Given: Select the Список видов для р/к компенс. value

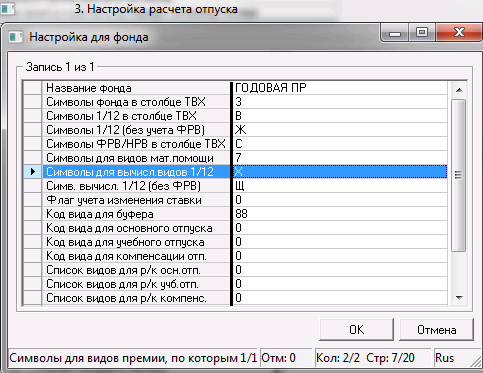Looking at the screenshot, I should tap(340, 298).
